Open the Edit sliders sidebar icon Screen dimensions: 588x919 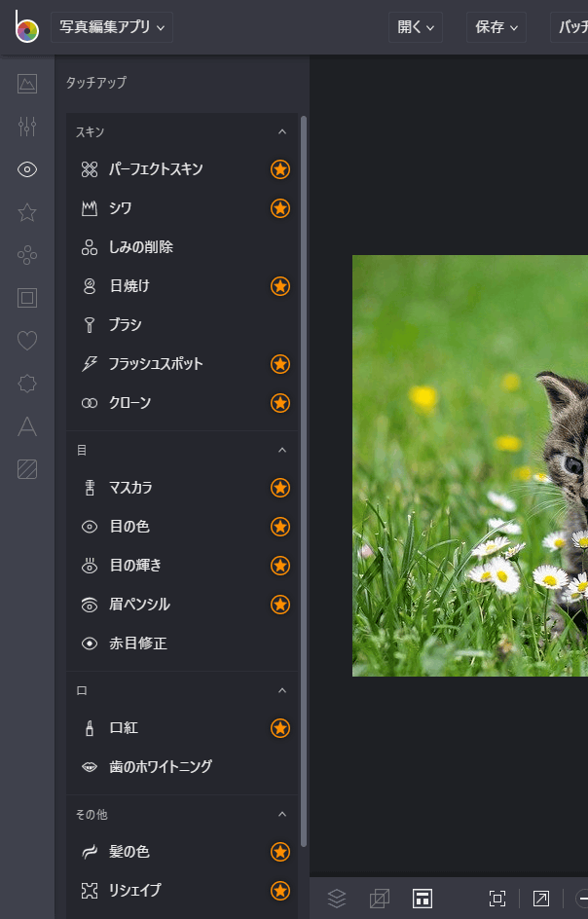pos(27,127)
